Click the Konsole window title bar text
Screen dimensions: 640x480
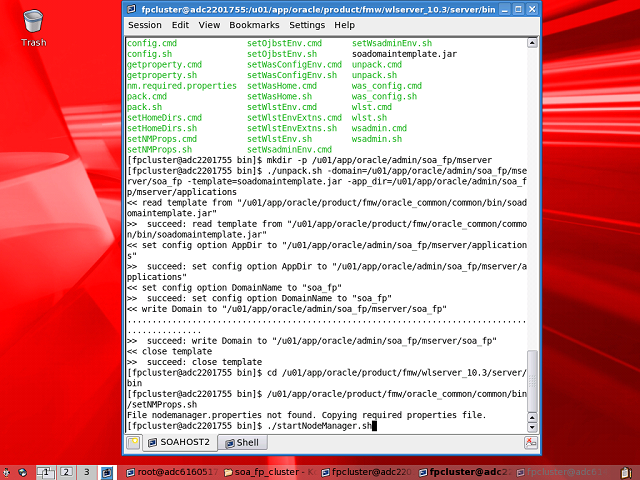click(x=318, y=9)
